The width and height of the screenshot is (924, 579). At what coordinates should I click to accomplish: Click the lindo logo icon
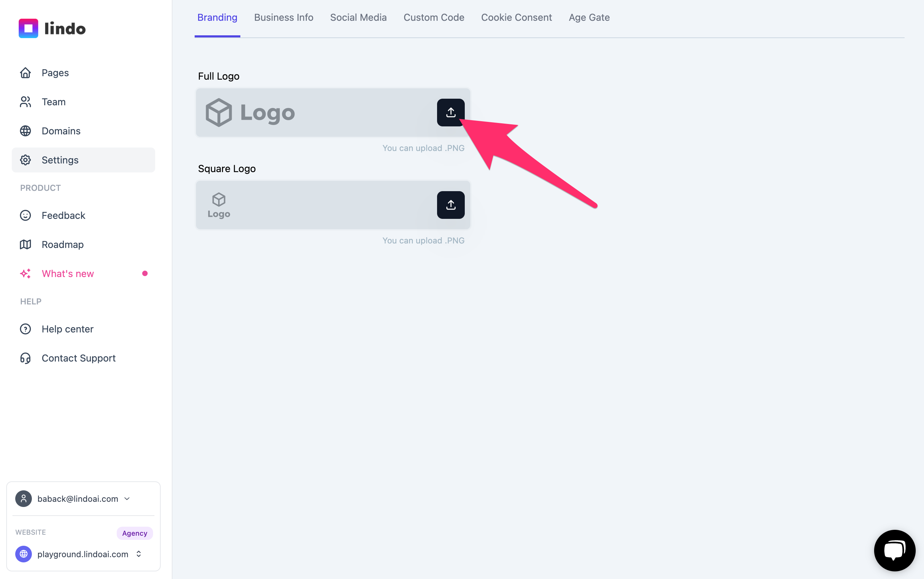(28, 28)
